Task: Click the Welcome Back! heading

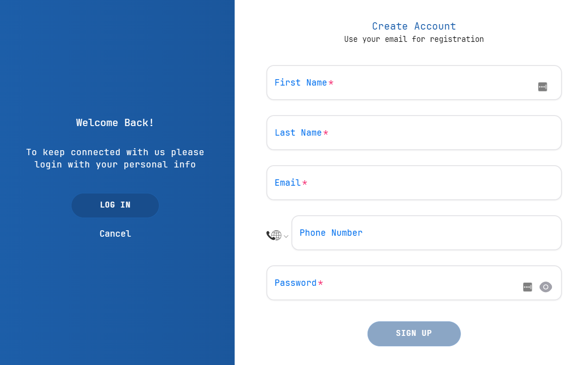Action: 115,122
